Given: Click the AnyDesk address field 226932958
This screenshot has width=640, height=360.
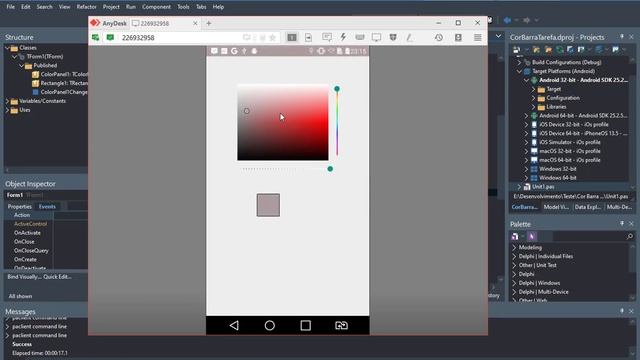Looking at the screenshot, I should [180, 38].
